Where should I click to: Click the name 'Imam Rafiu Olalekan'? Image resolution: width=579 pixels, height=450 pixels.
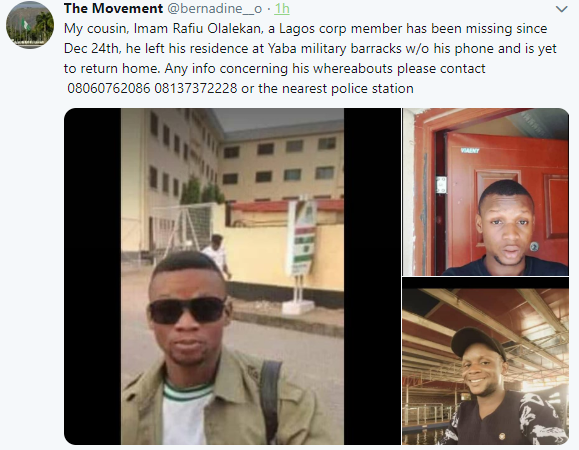pyautogui.click(x=198, y=29)
